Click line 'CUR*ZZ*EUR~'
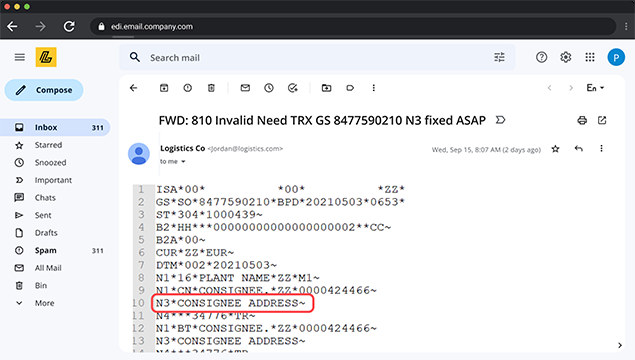Viewport: 635px width, 360px height. click(195, 253)
